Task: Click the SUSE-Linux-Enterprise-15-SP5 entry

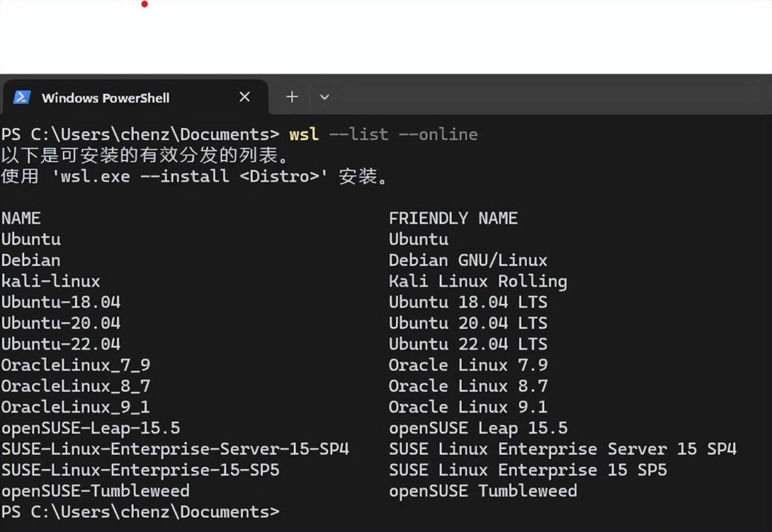Action: (140, 470)
